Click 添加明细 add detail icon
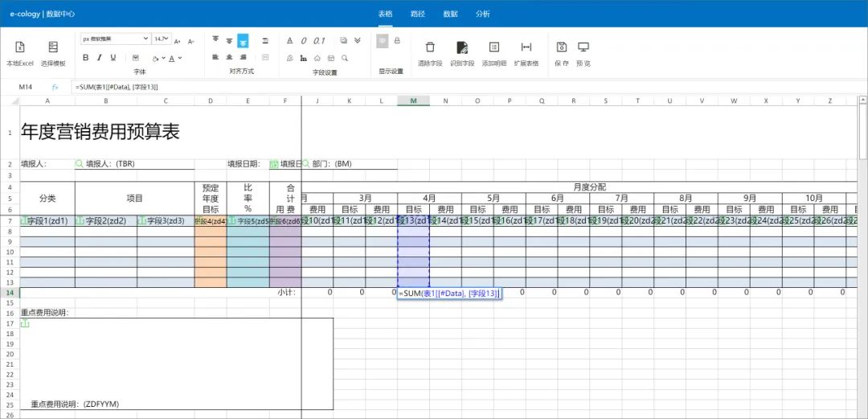 (494, 47)
